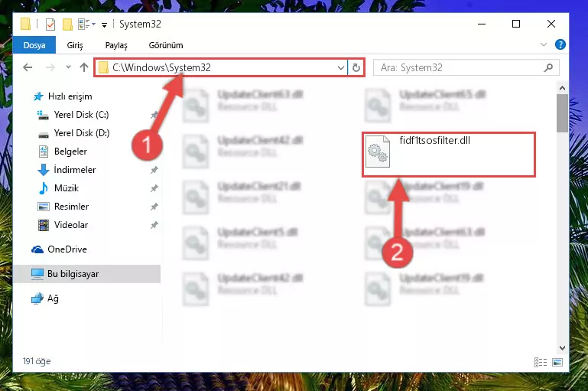Open the Dosya ribbon tab
588x391 pixels.
click(x=34, y=45)
